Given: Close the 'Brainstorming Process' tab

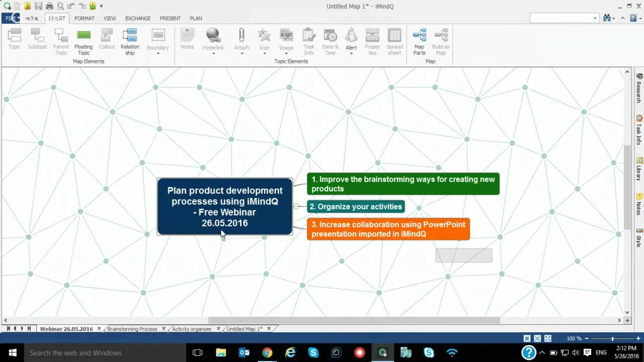Looking at the screenshot, I should click(164, 329).
